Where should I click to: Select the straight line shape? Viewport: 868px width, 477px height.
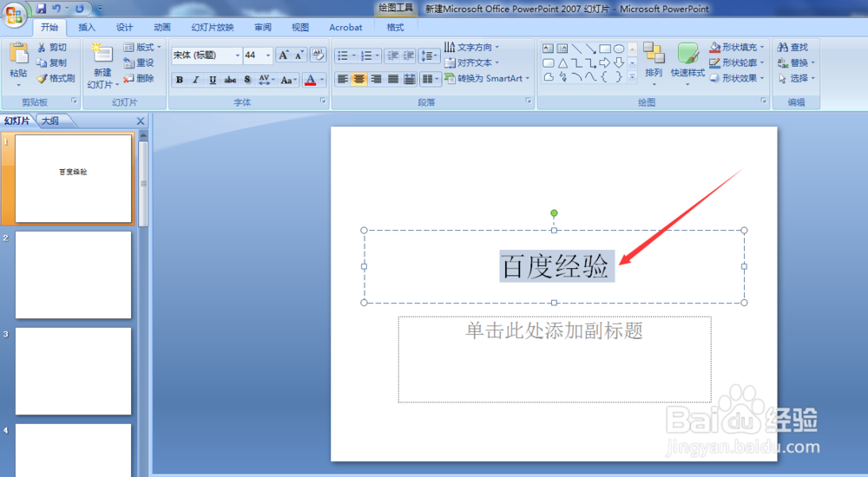tap(577, 49)
